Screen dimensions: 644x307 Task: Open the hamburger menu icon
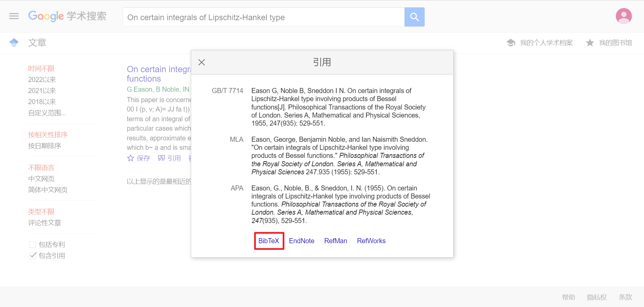click(x=14, y=16)
